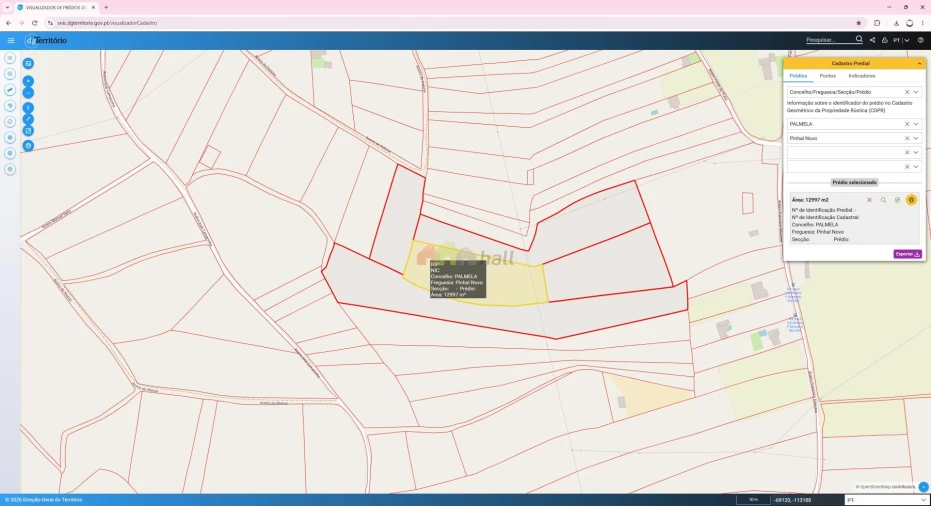Click the second round sidebar tool icon
The width and height of the screenshot is (931, 506).
tap(10, 74)
